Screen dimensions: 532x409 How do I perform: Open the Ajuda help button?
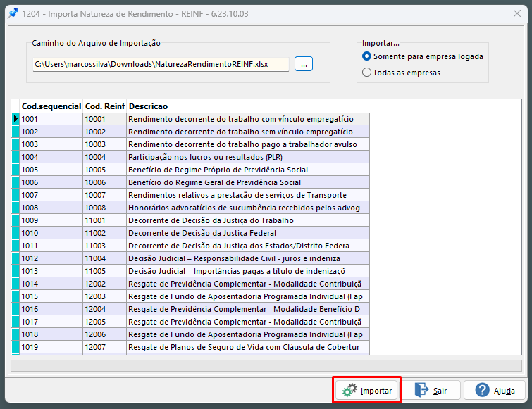point(495,391)
